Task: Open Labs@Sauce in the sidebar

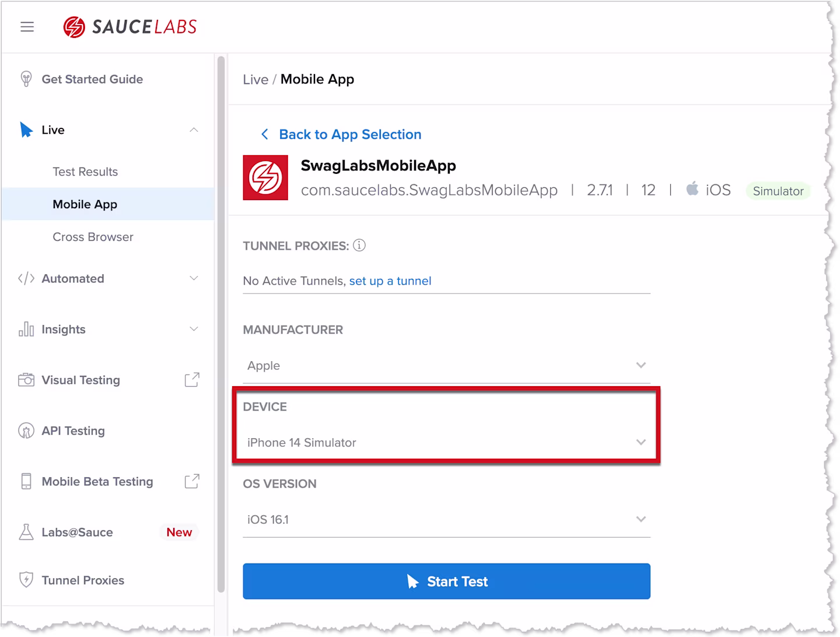Action: (x=77, y=532)
